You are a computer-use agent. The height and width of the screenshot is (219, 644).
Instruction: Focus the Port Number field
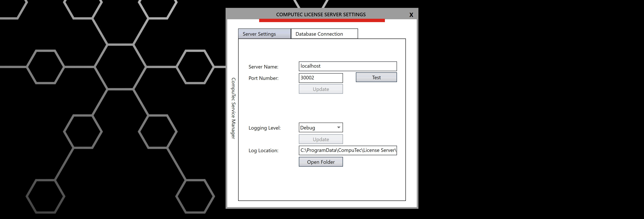[321, 78]
